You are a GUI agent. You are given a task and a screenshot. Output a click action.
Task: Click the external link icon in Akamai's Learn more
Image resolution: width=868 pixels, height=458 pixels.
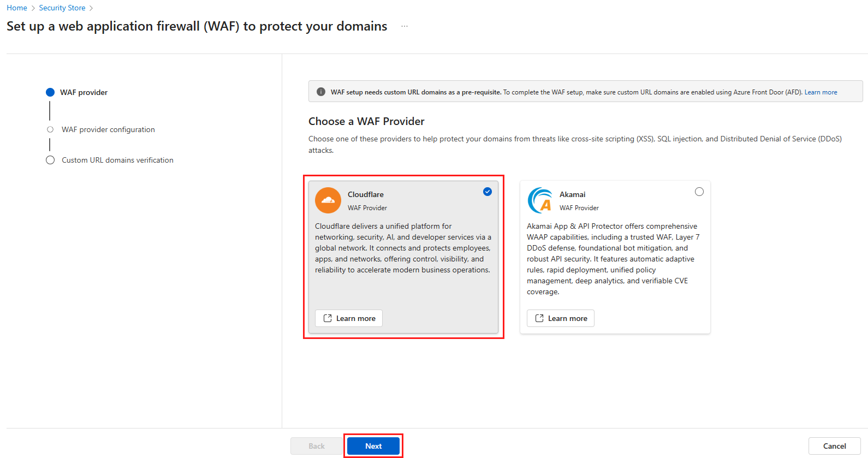(x=539, y=318)
